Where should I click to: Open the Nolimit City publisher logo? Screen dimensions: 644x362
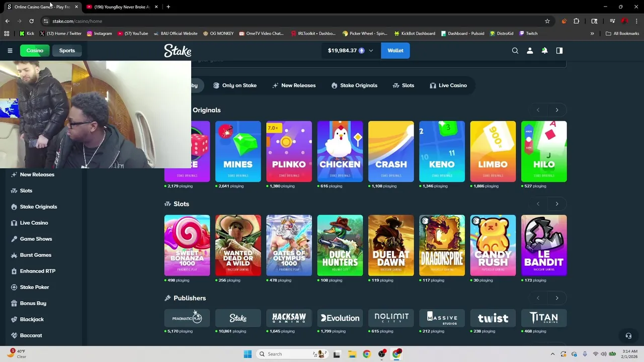pyautogui.click(x=391, y=318)
